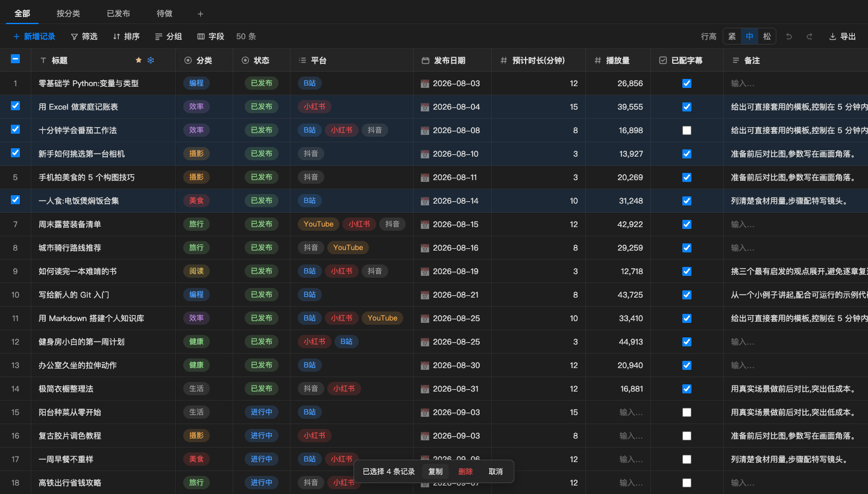
Task: Click YouTube tag in 城市骑行路线推荐 row
Action: coord(348,248)
